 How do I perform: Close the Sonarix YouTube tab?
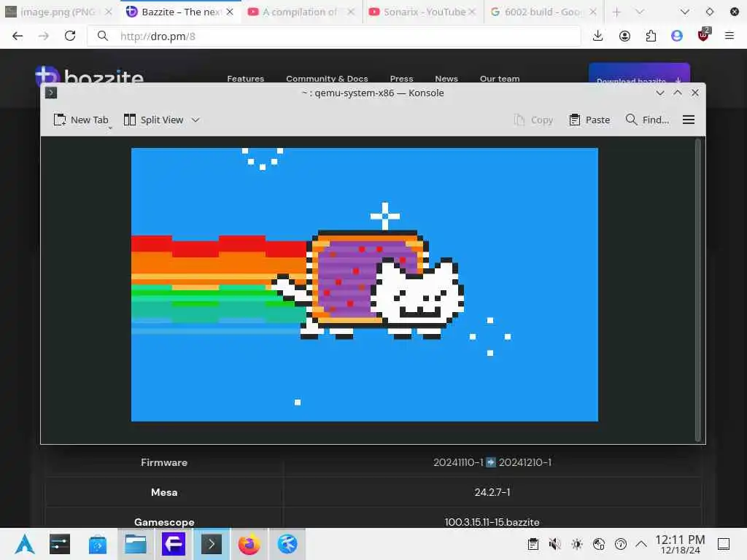(x=472, y=12)
